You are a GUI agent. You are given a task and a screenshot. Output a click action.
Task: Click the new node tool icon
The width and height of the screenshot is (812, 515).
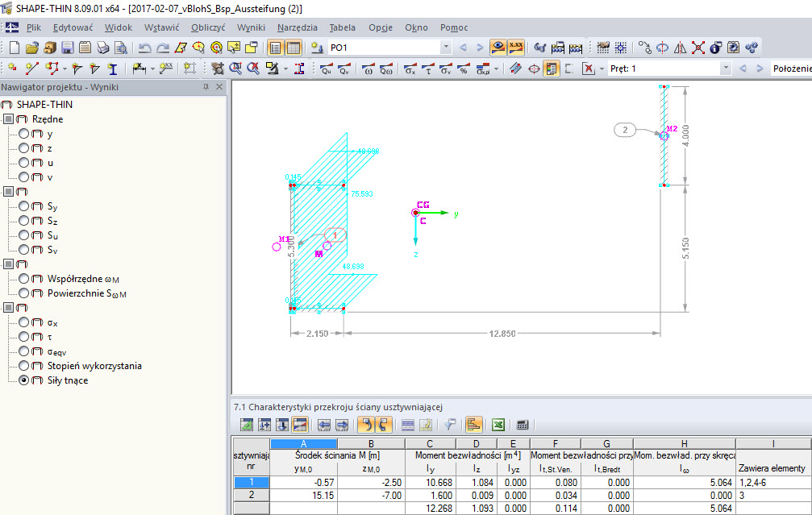point(12,69)
